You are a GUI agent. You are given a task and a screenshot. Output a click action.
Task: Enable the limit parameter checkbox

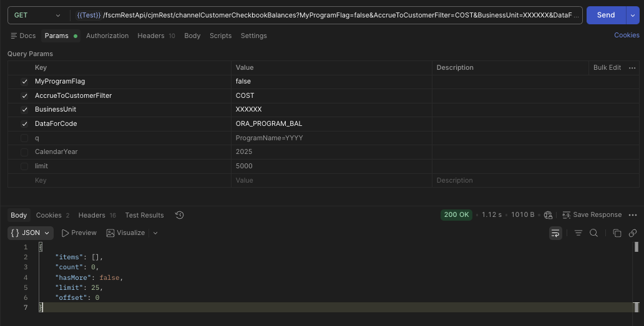point(24,166)
